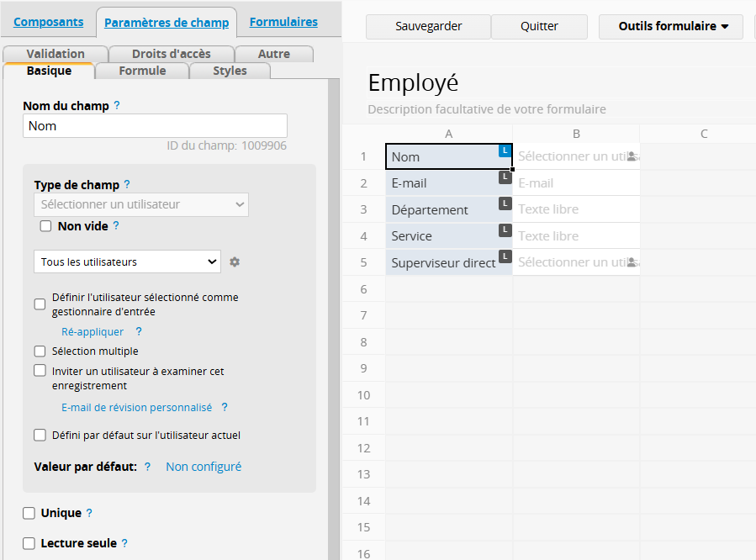Click the Sauvegarder button

(427, 26)
